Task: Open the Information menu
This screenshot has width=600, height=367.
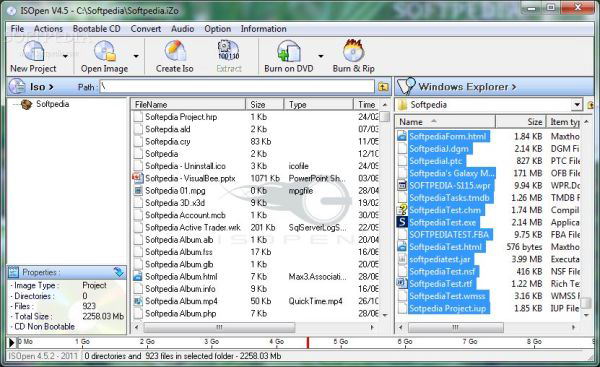Action: click(263, 29)
